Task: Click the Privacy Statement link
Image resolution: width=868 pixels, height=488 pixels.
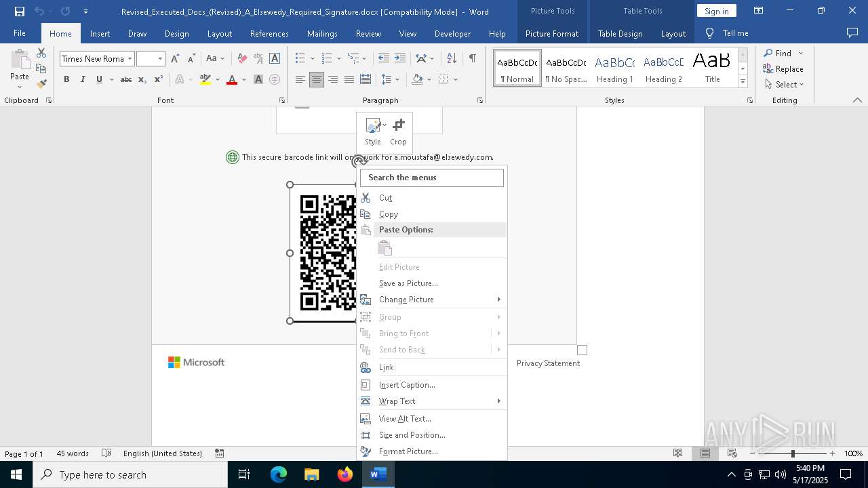Action: [x=548, y=363]
